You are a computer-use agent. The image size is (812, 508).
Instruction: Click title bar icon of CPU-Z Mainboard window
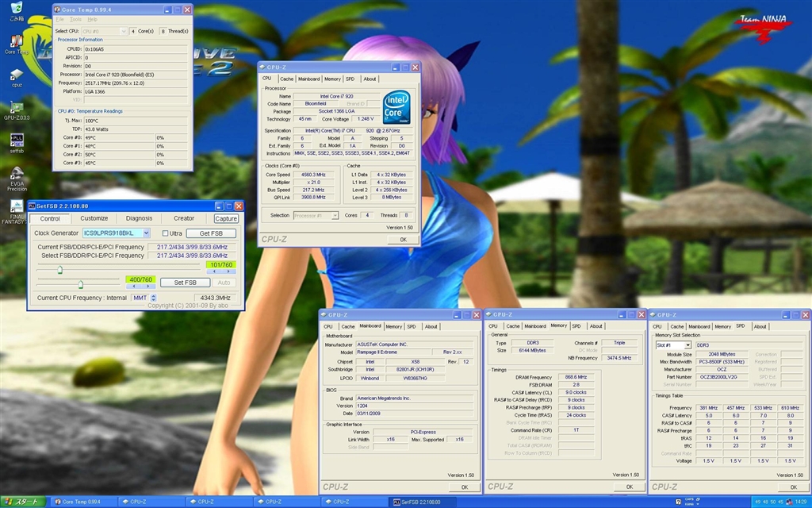pyautogui.click(x=324, y=314)
